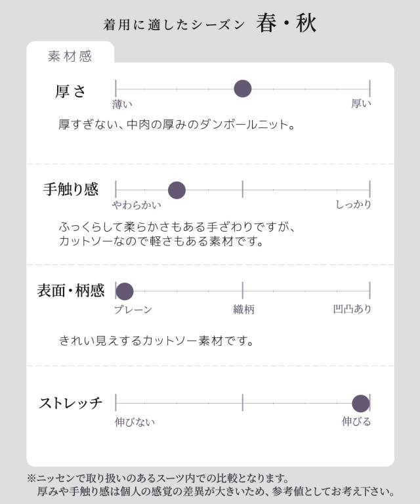Click the 伸びる label
This screenshot has height=504, width=420.
pyautogui.click(x=356, y=422)
